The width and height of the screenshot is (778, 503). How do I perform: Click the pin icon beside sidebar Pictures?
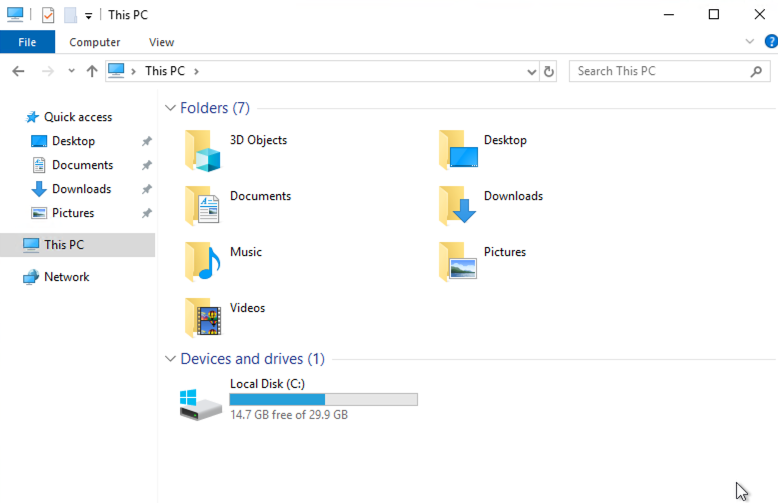pos(147,213)
